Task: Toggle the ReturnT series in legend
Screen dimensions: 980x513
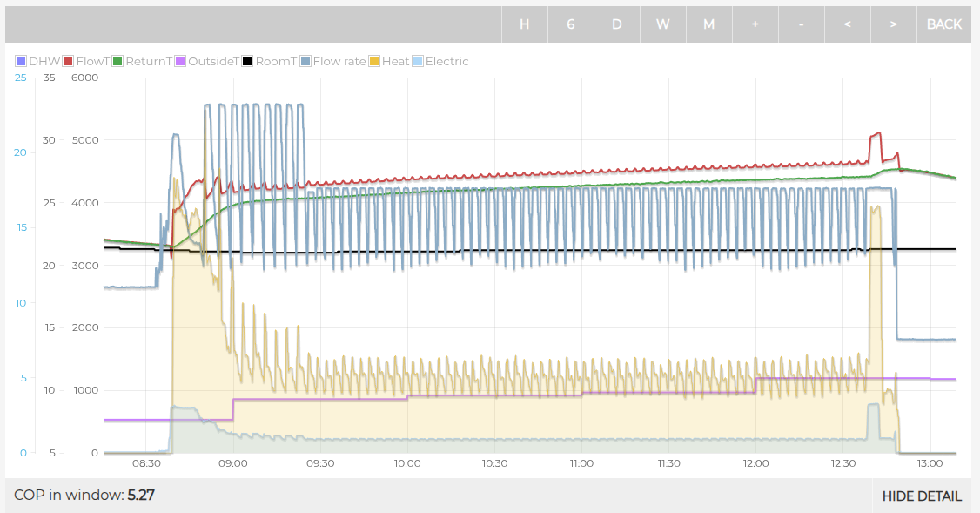Action: [x=141, y=62]
